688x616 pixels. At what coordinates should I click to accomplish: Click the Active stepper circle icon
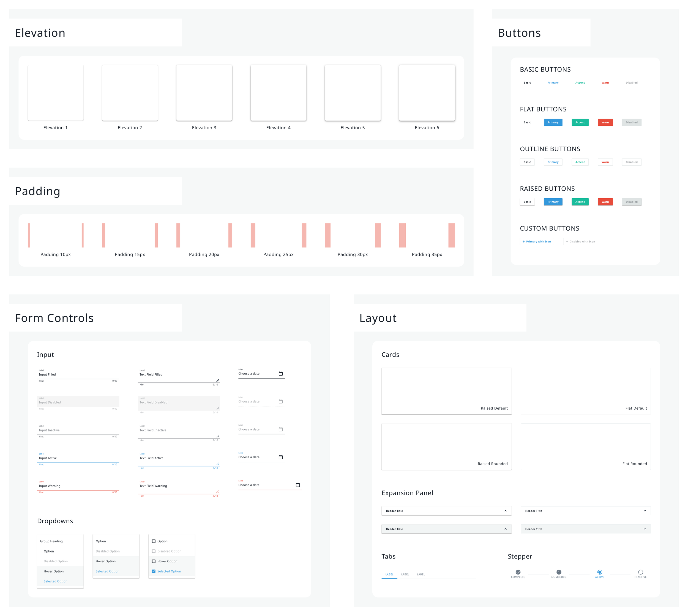pos(600,572)
